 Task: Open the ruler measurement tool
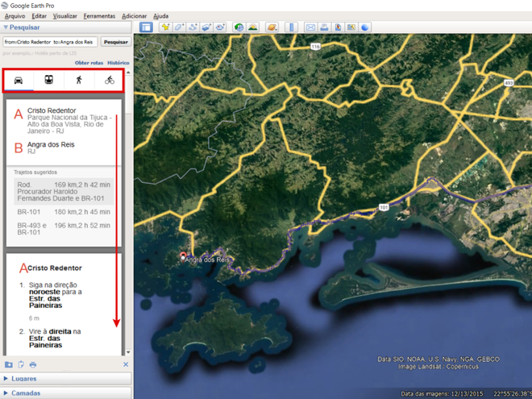pyautogui.click(x=291, y=27)
